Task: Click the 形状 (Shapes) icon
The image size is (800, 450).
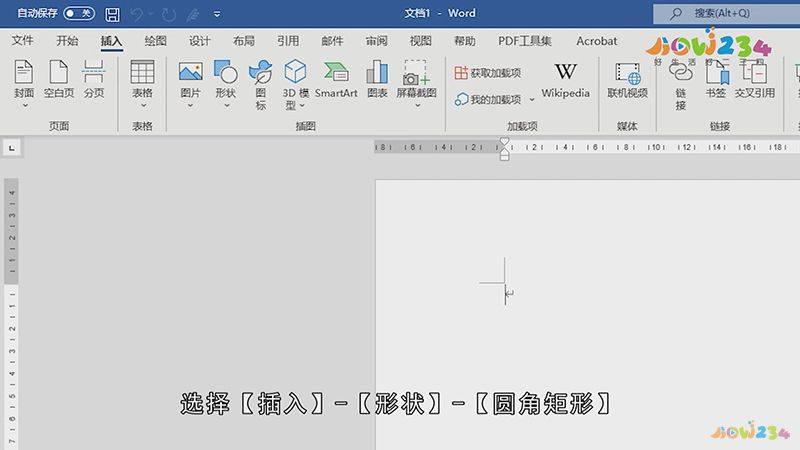Action: (226, 72)
